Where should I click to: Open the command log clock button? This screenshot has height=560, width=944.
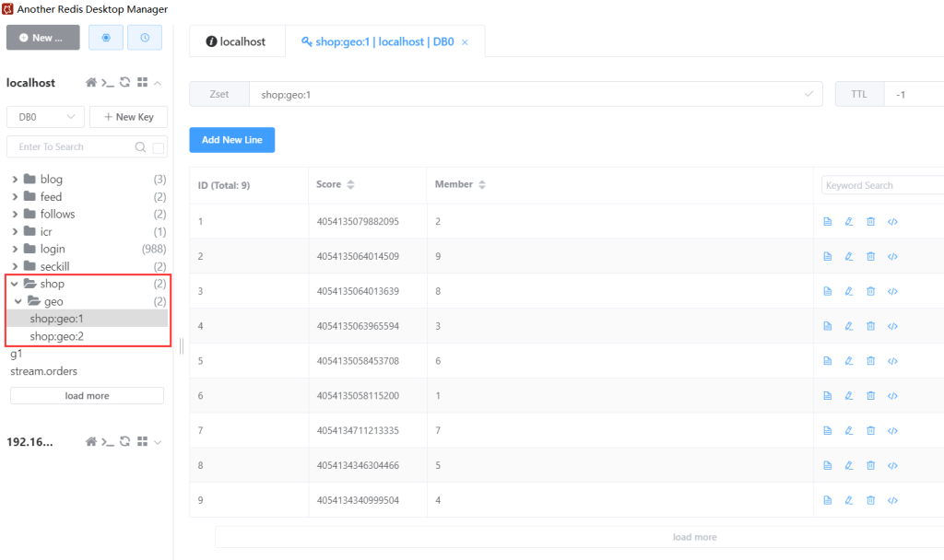[x=145, y=38]
